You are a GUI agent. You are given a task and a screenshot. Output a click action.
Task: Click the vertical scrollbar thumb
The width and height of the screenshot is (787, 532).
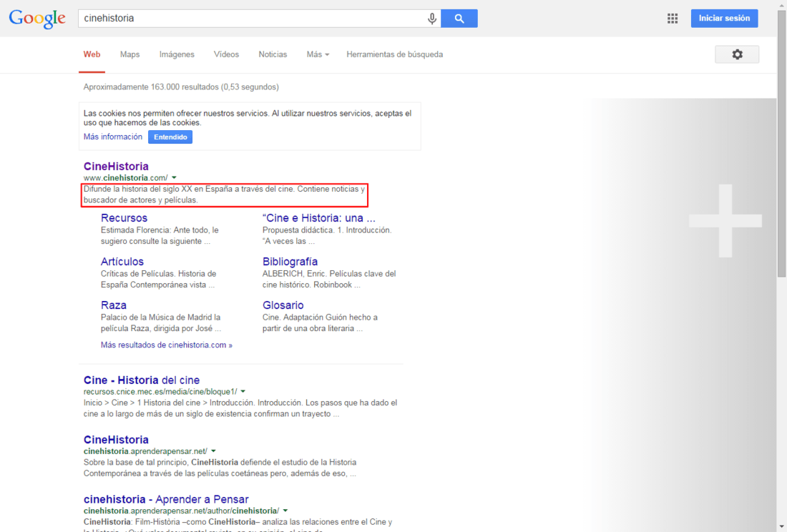(x=781, y=143)
